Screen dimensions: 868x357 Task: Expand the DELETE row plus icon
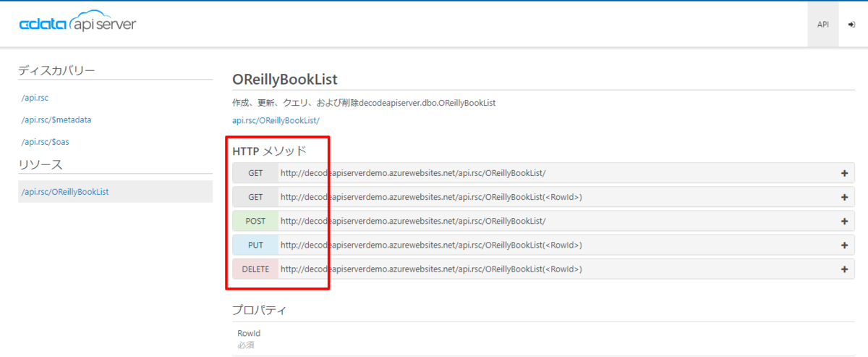(x=844, y=269)
